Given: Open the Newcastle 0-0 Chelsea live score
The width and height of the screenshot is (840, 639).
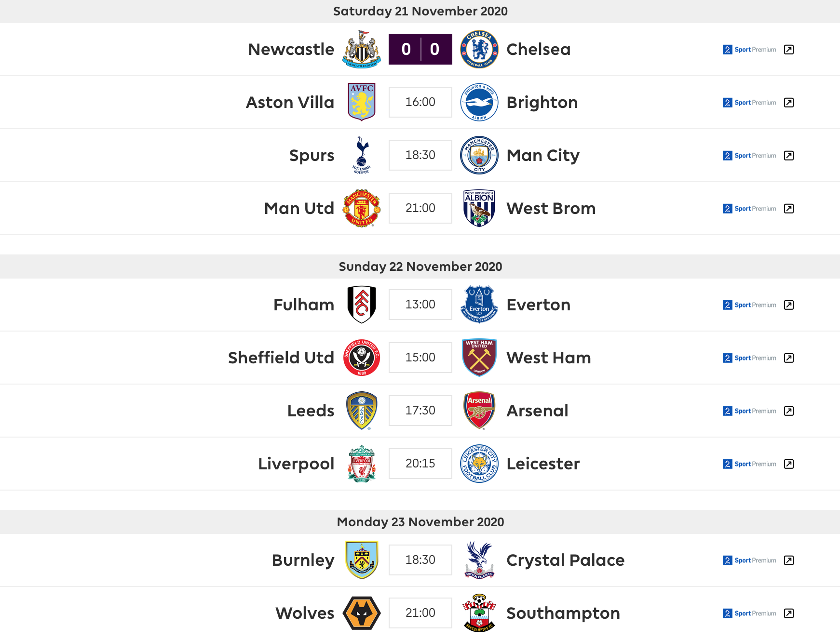Looking at the screenshot, I should [x=420, y=49].
